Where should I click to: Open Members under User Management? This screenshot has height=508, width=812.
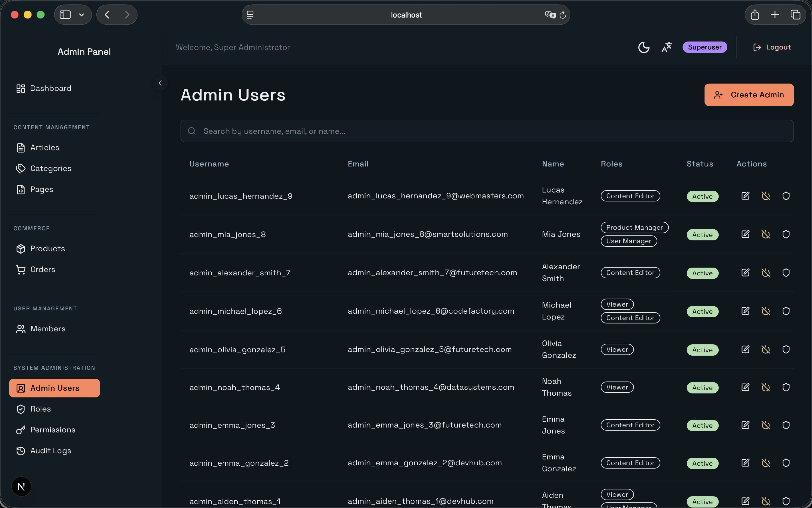coord(54,329)
